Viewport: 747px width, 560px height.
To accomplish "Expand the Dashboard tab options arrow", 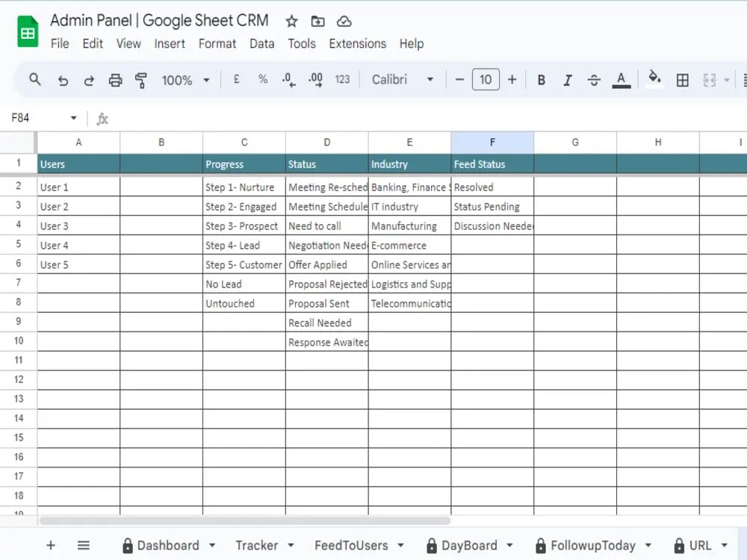I will pos(212,545).
